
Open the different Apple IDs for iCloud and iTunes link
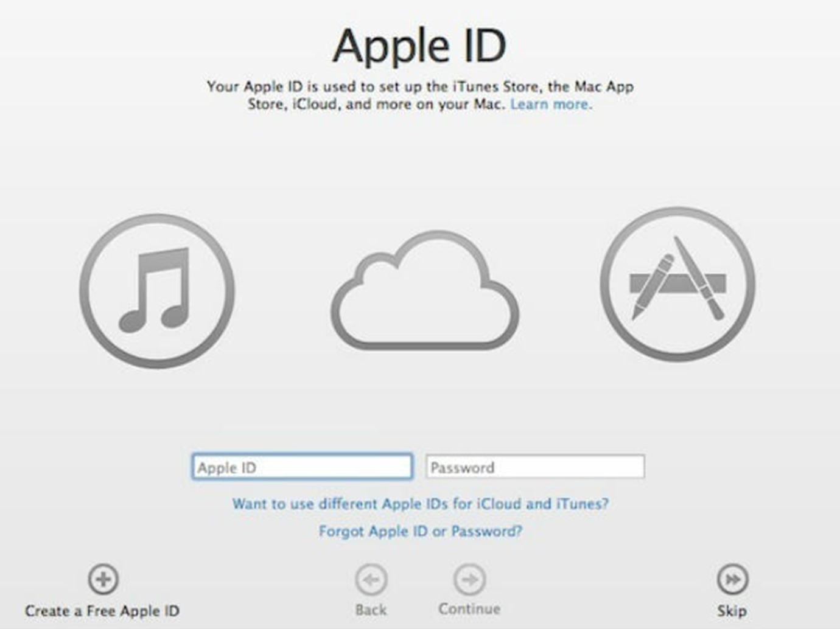420,504
